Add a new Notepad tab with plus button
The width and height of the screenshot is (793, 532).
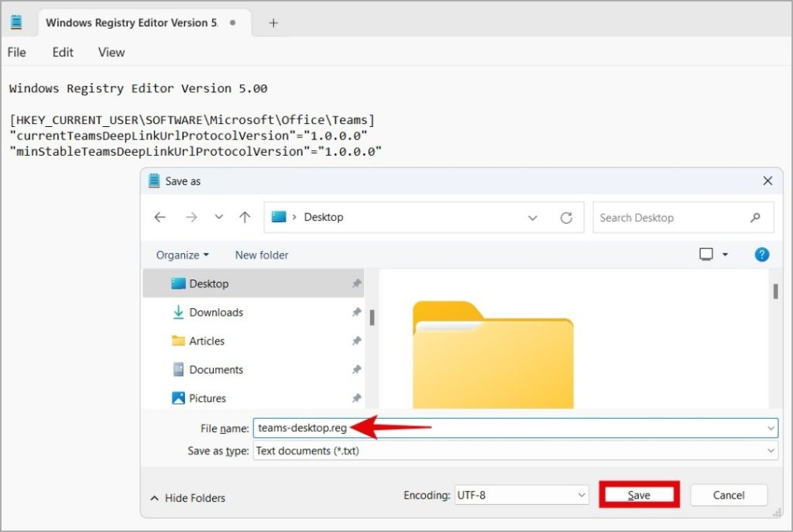(x=273, y=22)
